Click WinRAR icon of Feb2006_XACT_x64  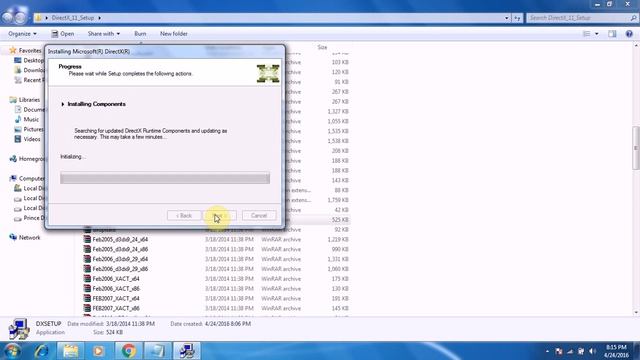(87, 278)
